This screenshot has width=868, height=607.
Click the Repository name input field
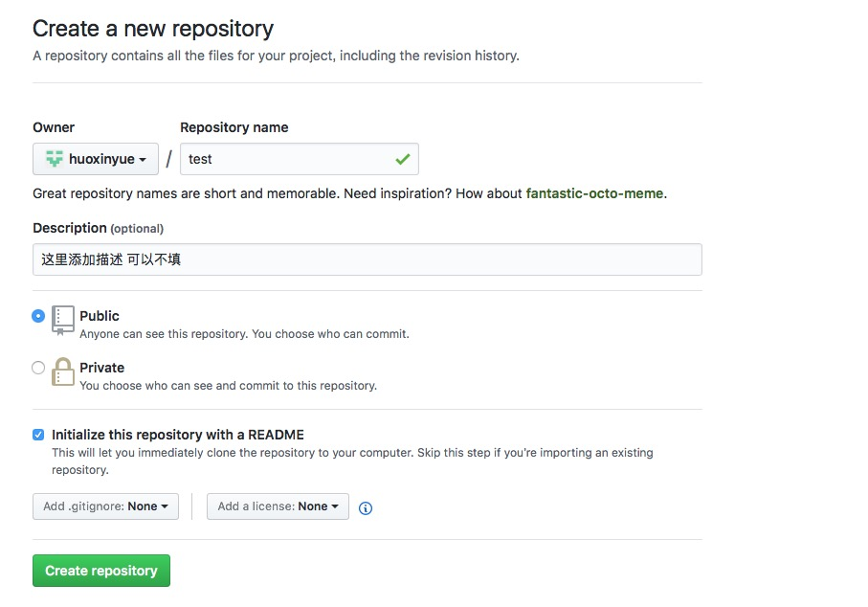(287, 159)
